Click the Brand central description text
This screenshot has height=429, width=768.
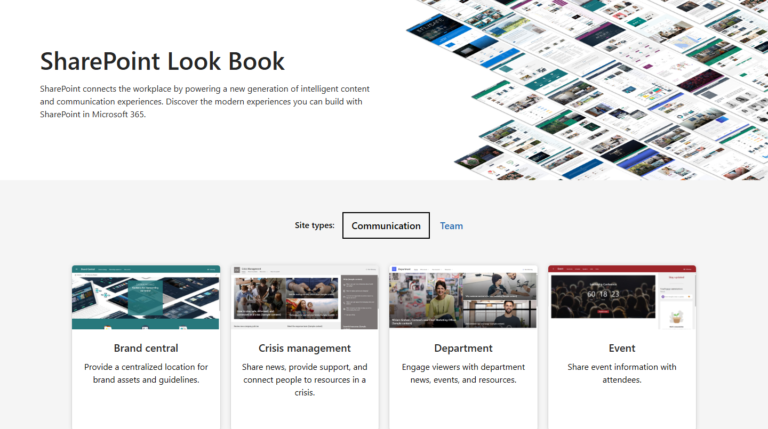click(x=146, y=373)
